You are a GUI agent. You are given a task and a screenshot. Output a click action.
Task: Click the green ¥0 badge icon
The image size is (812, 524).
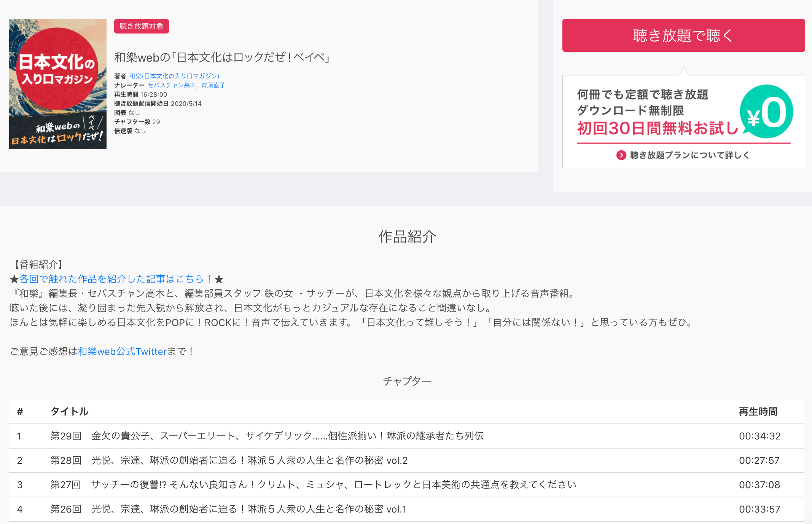click(x=767, y=112)
